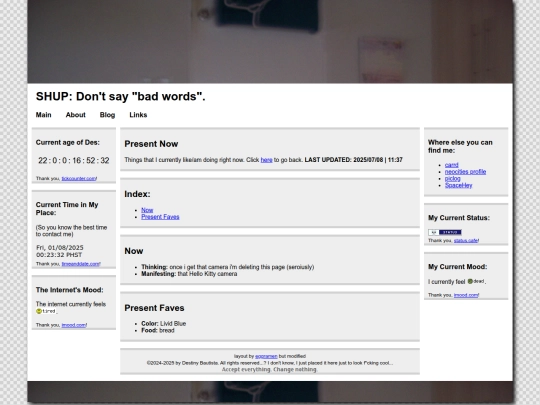This screenshot has width=540, height=405.
Task: Click the 'Current age of Des:' heading
Action: [68, 142]
